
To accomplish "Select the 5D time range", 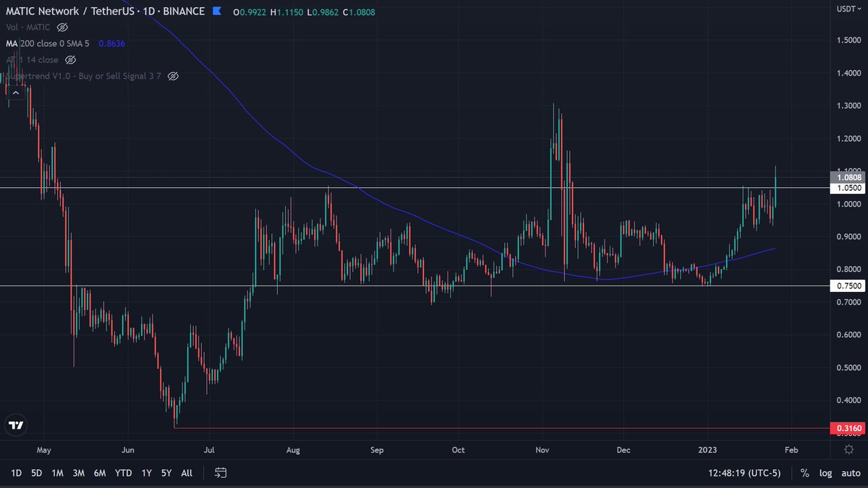I will pos(37,473).
